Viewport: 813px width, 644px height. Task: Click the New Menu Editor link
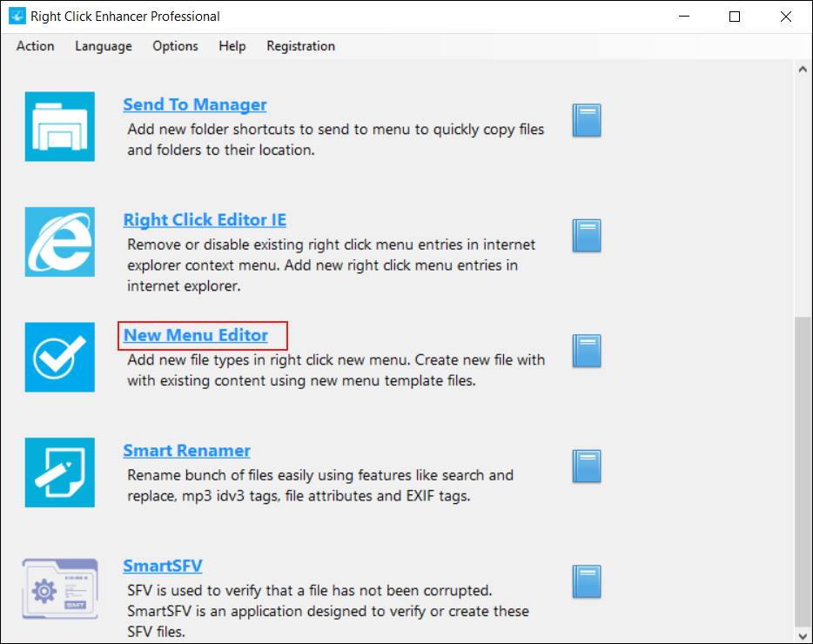[196, 335]
